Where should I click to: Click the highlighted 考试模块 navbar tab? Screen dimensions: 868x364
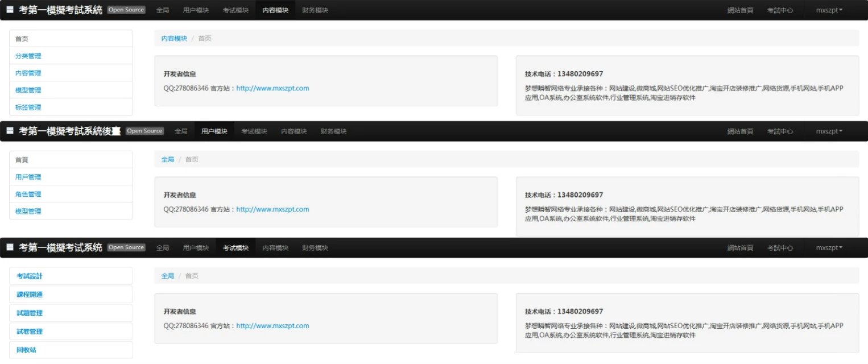click(235, 248)
